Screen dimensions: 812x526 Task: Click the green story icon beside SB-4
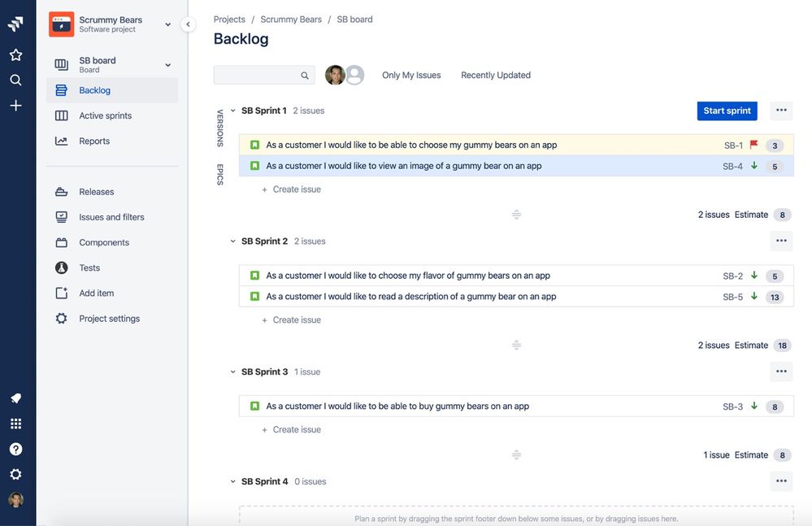click(253, 165)
